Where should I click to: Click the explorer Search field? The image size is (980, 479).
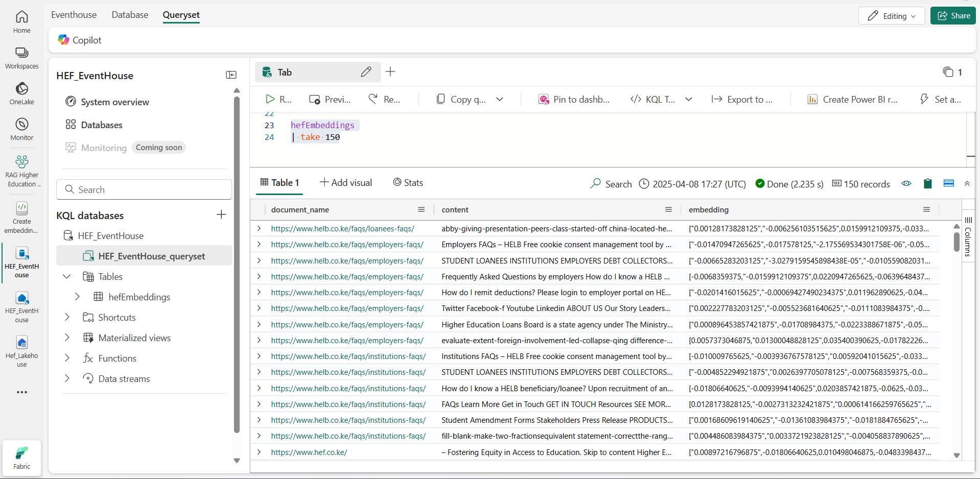pos(144,189)
